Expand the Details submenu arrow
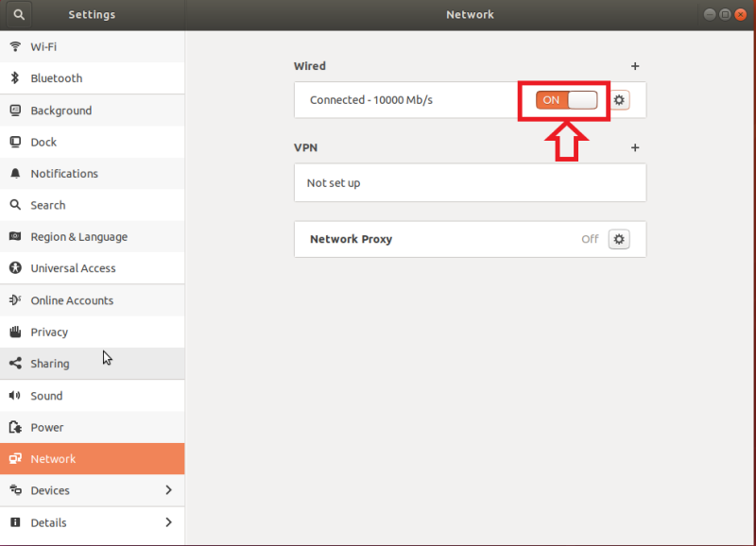756x546 pixels. point(168,522)
